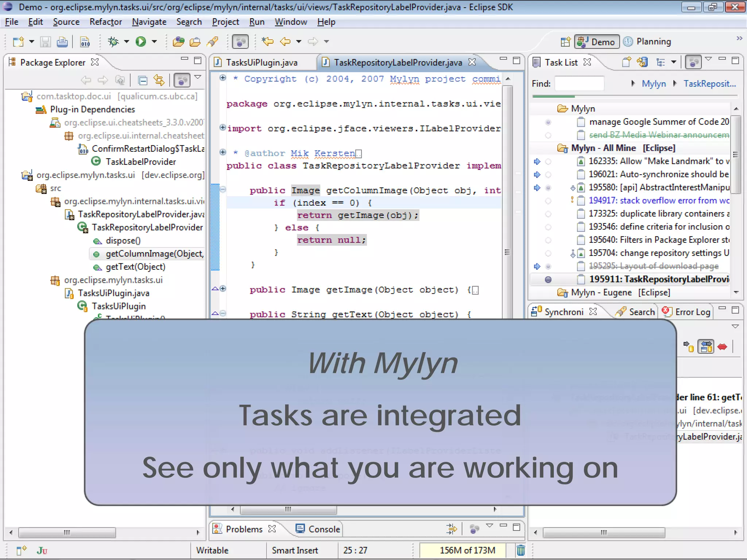Screen dimensions: 747x560
Task: Collapse the getColumnImage method fold marker
Action: pyautogui.click(x=223, y=189)
